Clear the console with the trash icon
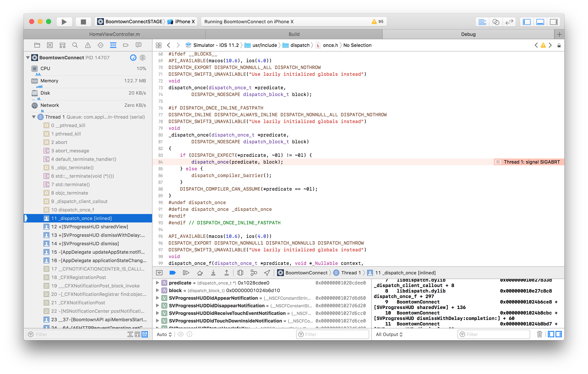Image resolution: width=588 pixels, height=374 pixels. click(x=539, y=334)
